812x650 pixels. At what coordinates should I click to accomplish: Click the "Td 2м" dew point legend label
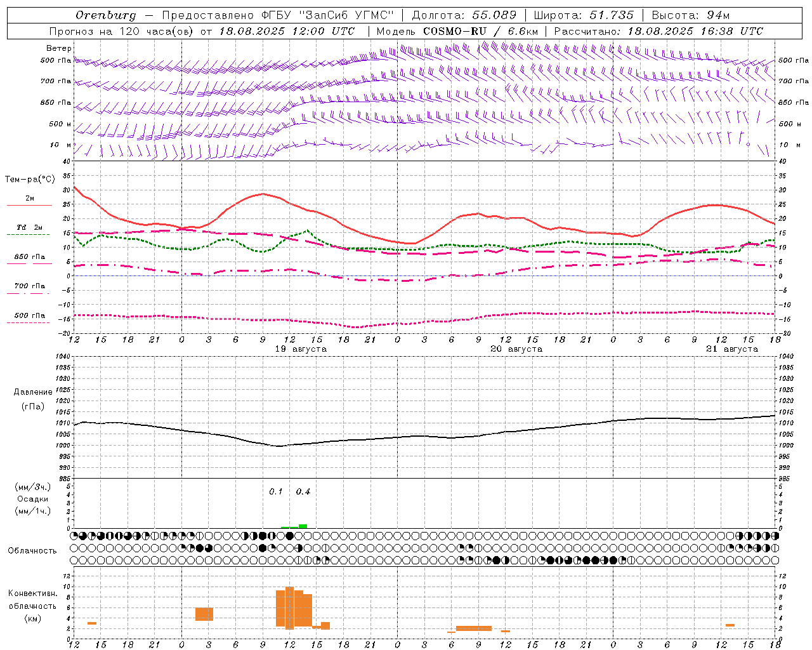tap(29, 227)
